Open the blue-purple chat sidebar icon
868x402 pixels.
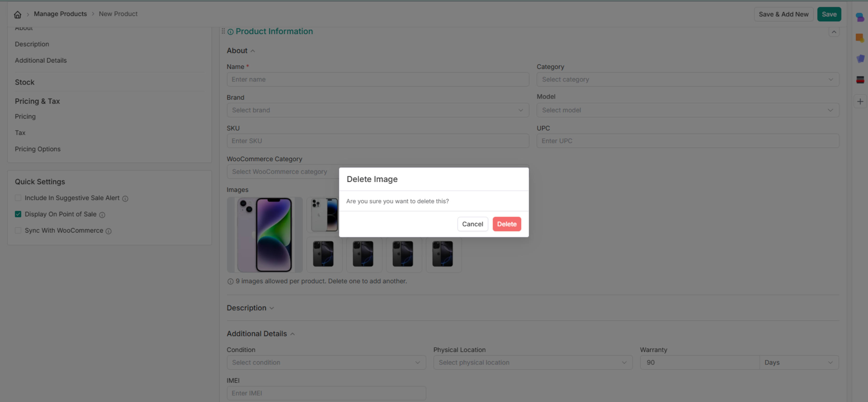coord(860,17)
